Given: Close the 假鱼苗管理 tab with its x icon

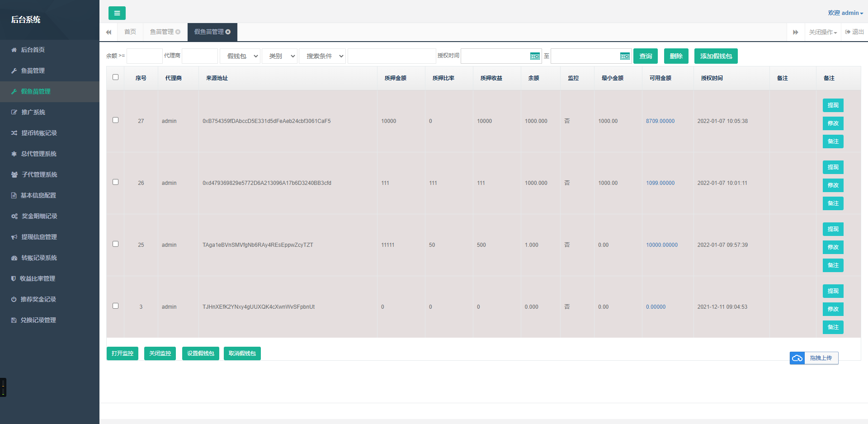Looking at the screenshot, I should coord(228,32).
